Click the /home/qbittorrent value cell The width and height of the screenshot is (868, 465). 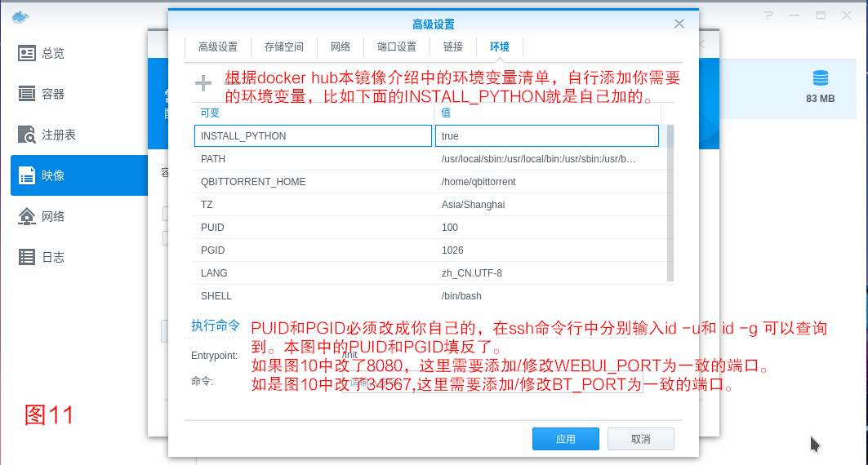coord(479,182)
